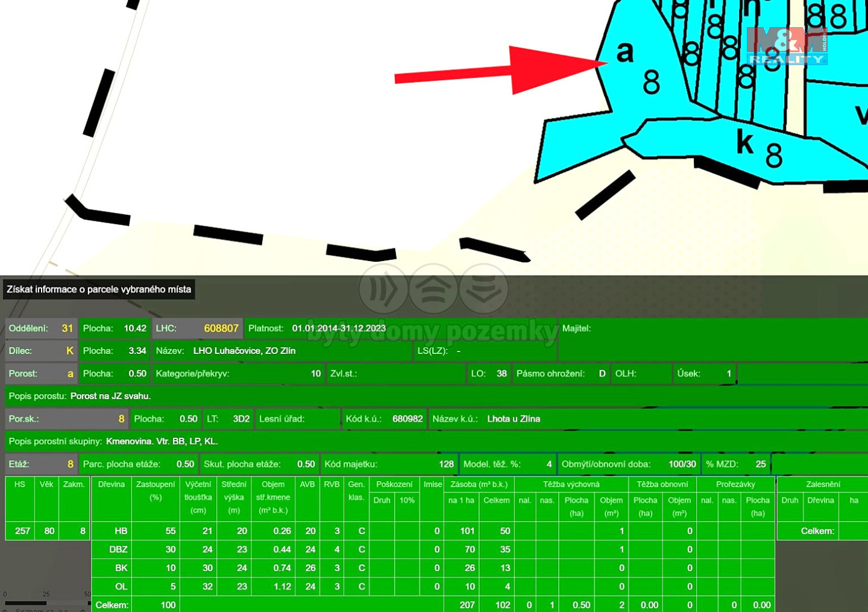Select the DBZ tree species row
The image size is (868, 612).
[118, 549]
